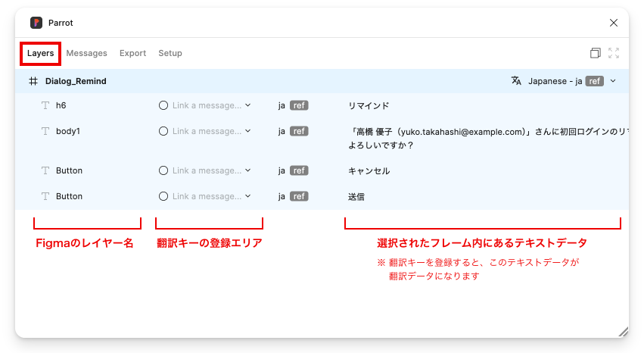This screenshot has height=353, width=644.
Task: Toggle the link circle in body1 row
Action: tap(163, 131)
